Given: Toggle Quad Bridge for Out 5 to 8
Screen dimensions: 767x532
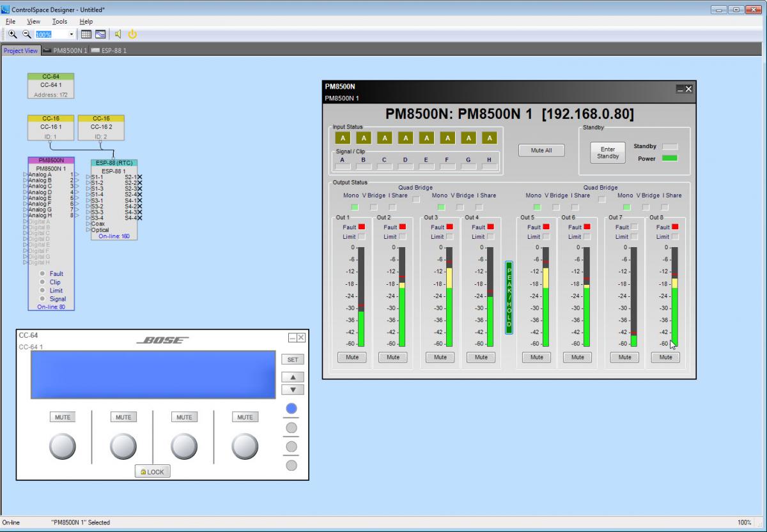Looking at the screenshot, I should [x=601, y=199].
